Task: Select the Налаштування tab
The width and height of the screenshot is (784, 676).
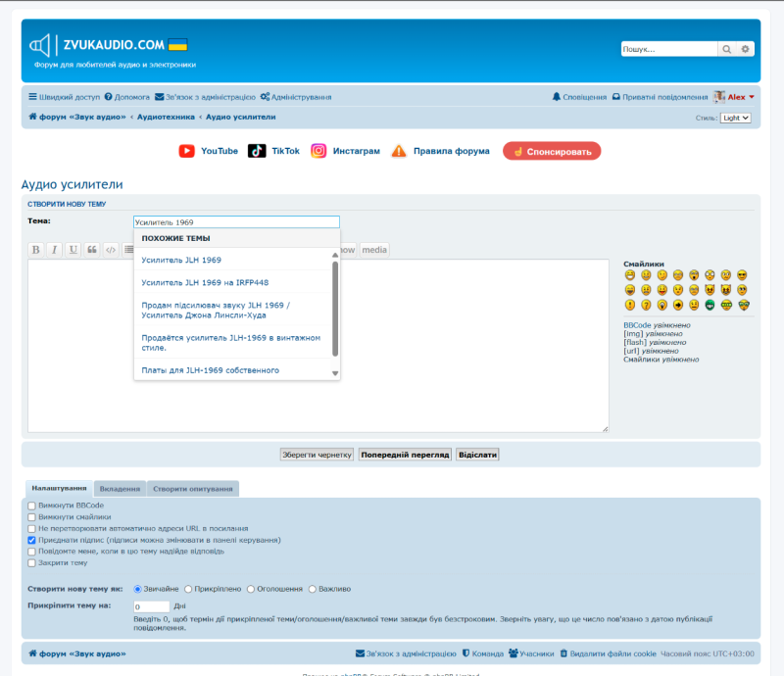Action: click(59, 488)
